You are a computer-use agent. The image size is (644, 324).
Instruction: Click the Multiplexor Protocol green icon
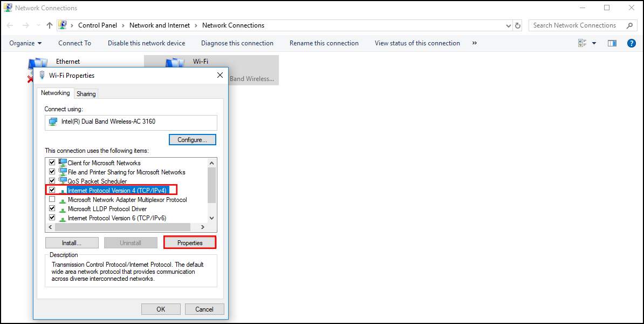point(63,200)
